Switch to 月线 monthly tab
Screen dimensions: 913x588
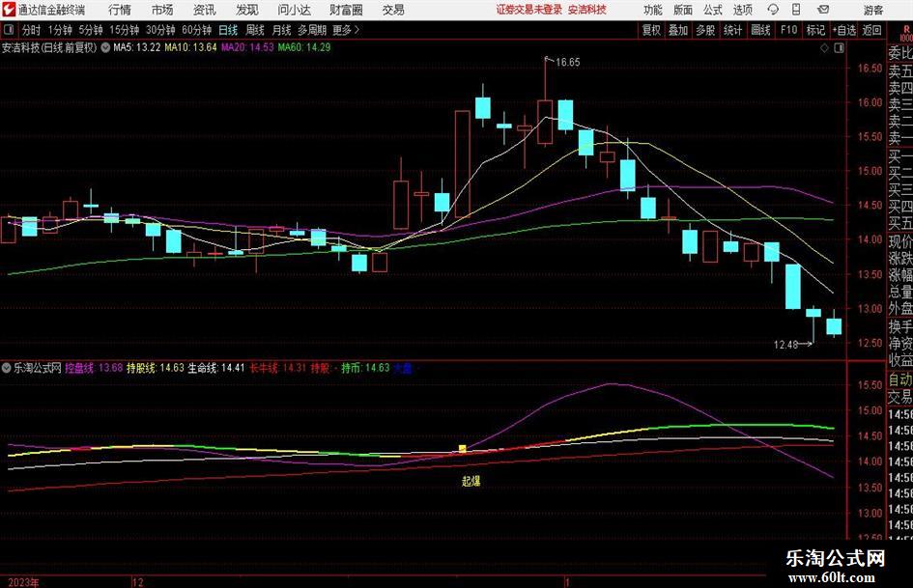tap(281, 30)
